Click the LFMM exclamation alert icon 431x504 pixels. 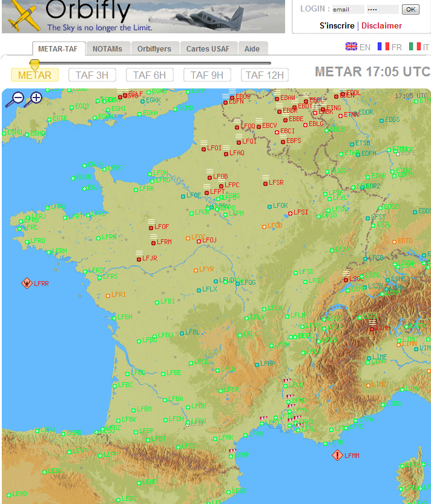click(x=337, y=456)
